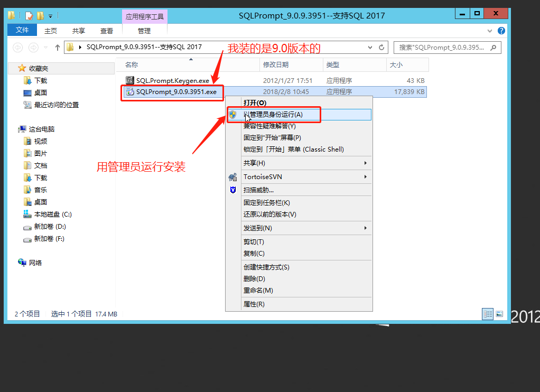This screenshot has width=540, height=392.
Task: Choose 还原以前的版本(V)
Action: point(299,214)
